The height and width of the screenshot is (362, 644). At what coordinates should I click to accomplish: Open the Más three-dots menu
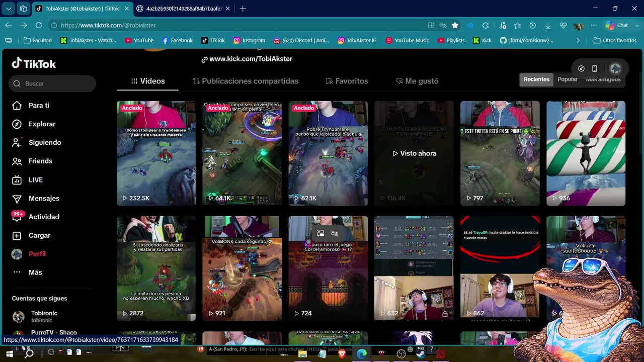click(17, 273)
